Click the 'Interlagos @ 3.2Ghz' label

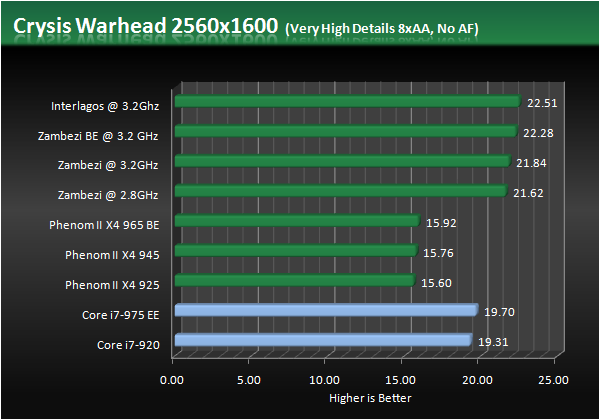(105, 106)
